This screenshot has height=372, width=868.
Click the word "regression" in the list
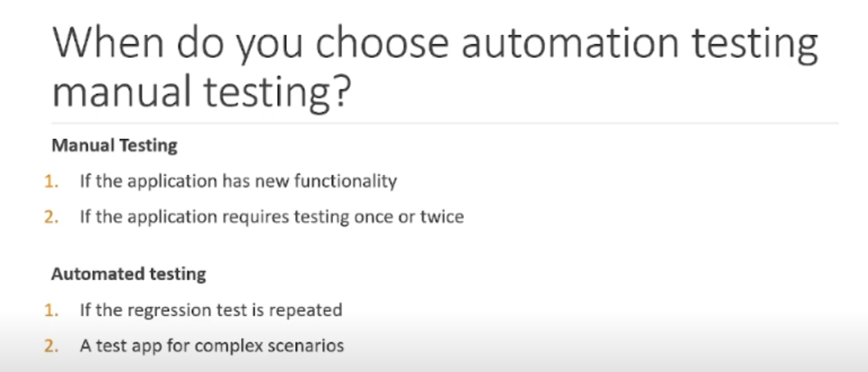pos(158,312)
